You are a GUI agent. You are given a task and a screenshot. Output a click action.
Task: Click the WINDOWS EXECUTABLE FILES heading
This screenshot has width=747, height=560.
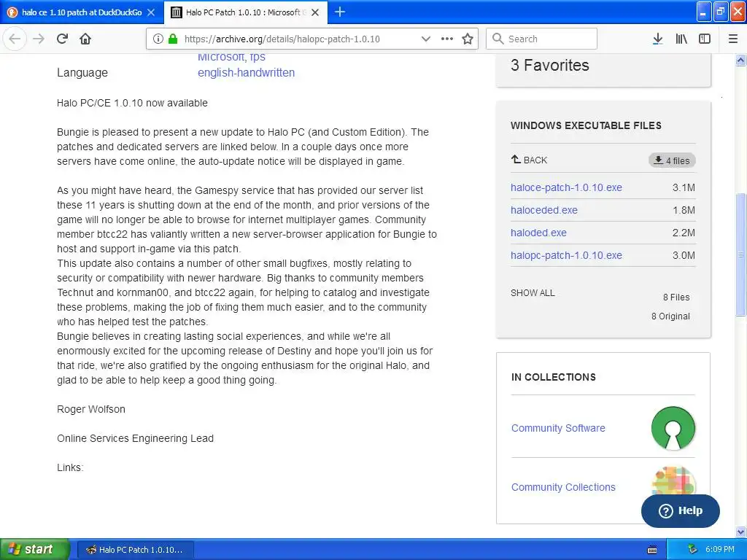[586, 125]
